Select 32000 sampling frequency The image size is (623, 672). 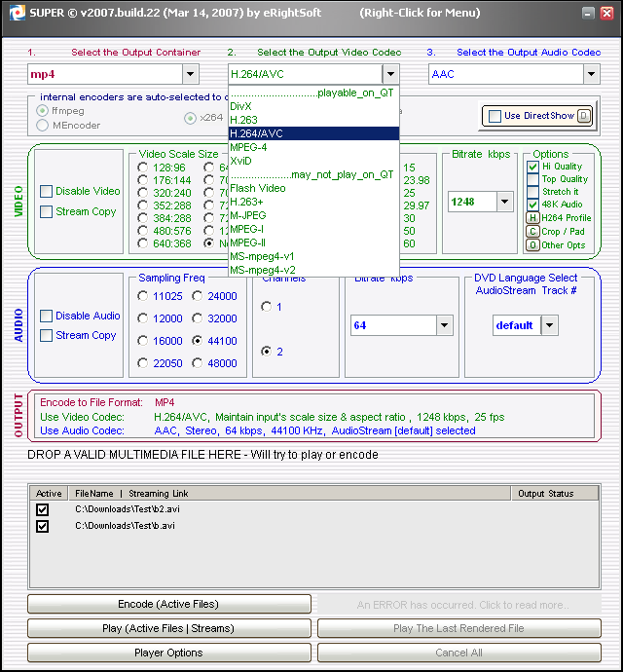[x=197, y=318]
